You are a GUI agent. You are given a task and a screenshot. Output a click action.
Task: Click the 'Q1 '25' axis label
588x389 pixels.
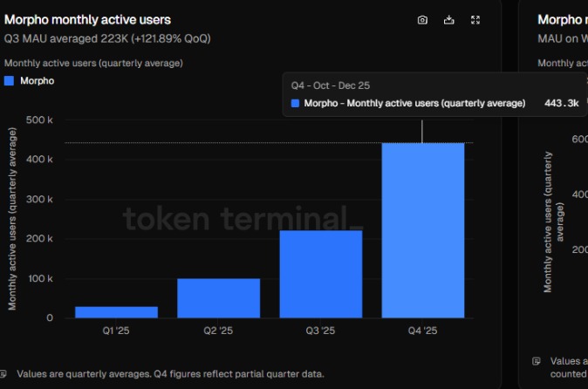pos(116,331)
